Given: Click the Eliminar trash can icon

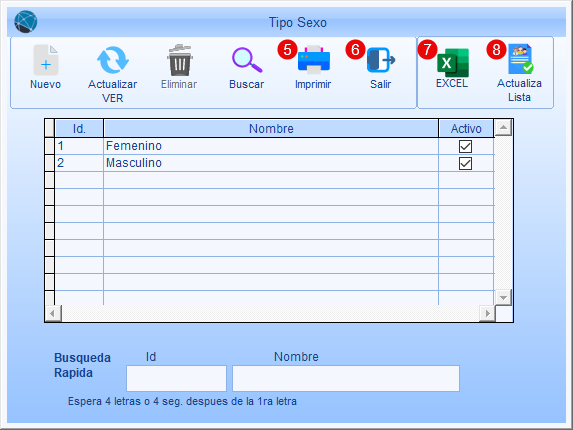Looking at the screenshot, I should 179,60.
